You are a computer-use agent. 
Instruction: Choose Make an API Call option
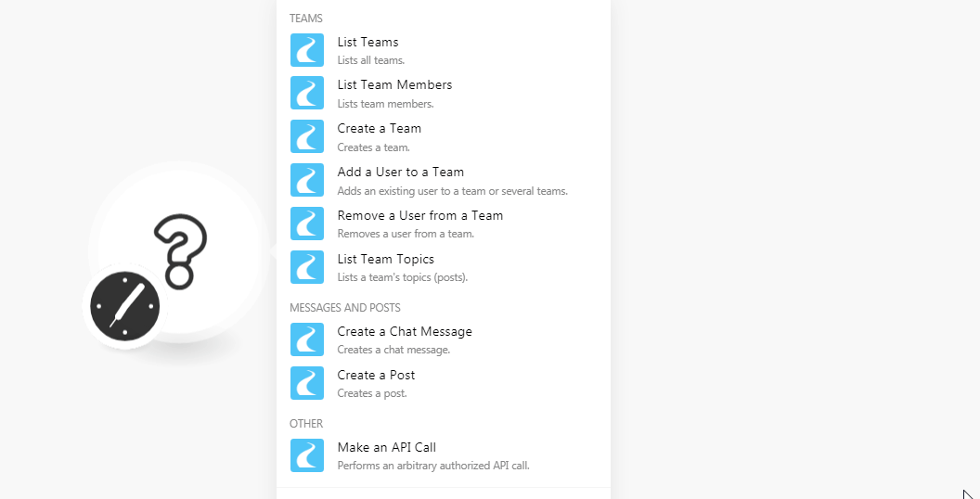[x=386, y=448]
